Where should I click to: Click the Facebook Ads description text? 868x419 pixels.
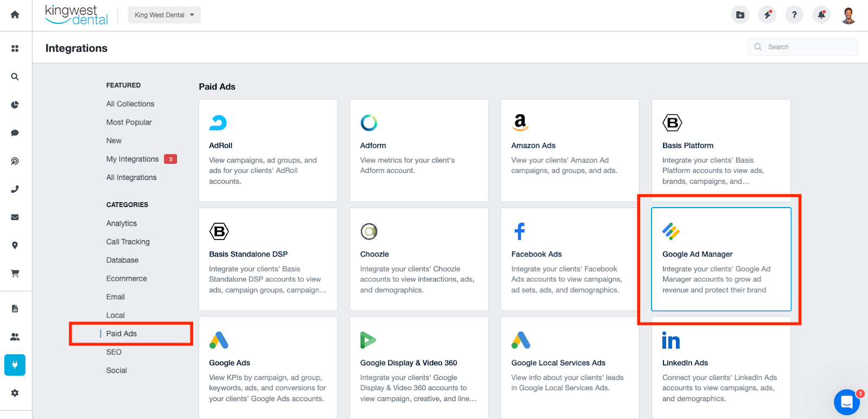[566, 280]
